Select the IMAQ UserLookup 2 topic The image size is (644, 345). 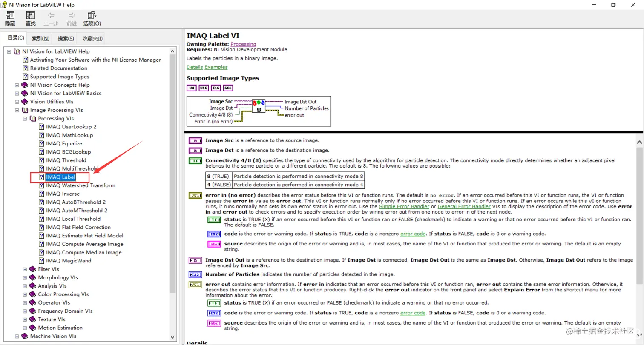point(71,127)
